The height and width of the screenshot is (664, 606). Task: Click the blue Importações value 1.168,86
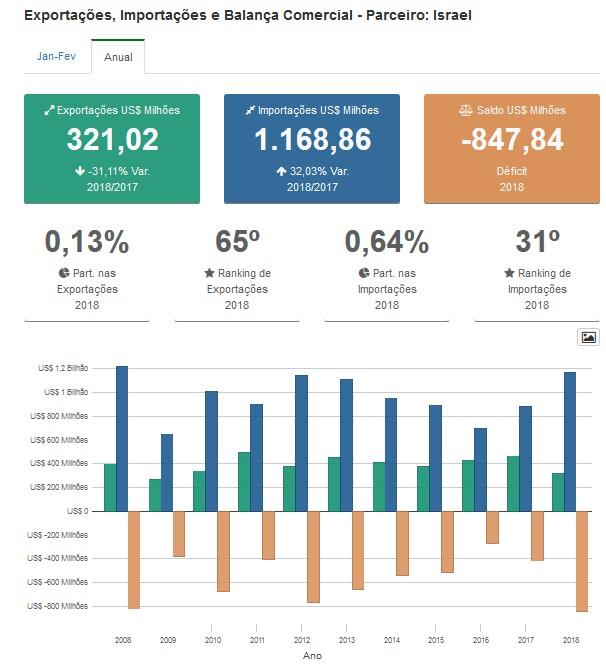pos(312,140)
